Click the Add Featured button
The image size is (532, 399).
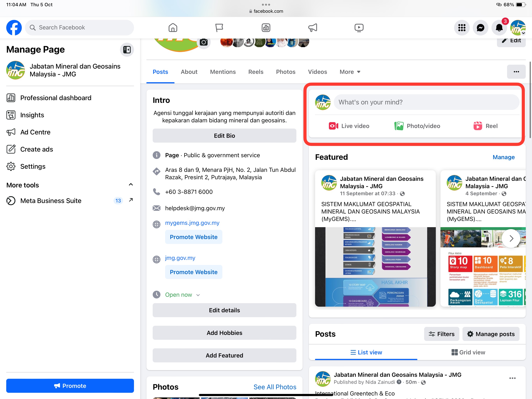224,355
